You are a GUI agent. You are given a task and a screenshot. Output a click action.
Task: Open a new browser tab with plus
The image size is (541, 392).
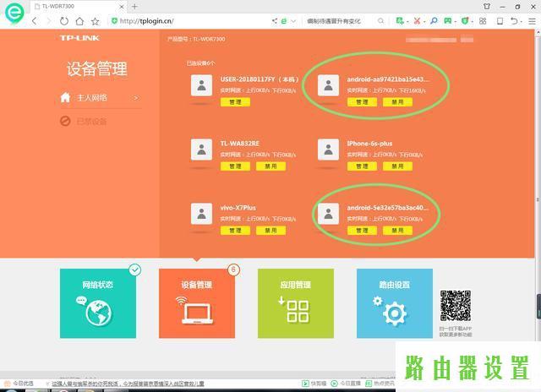coord(134,7)
